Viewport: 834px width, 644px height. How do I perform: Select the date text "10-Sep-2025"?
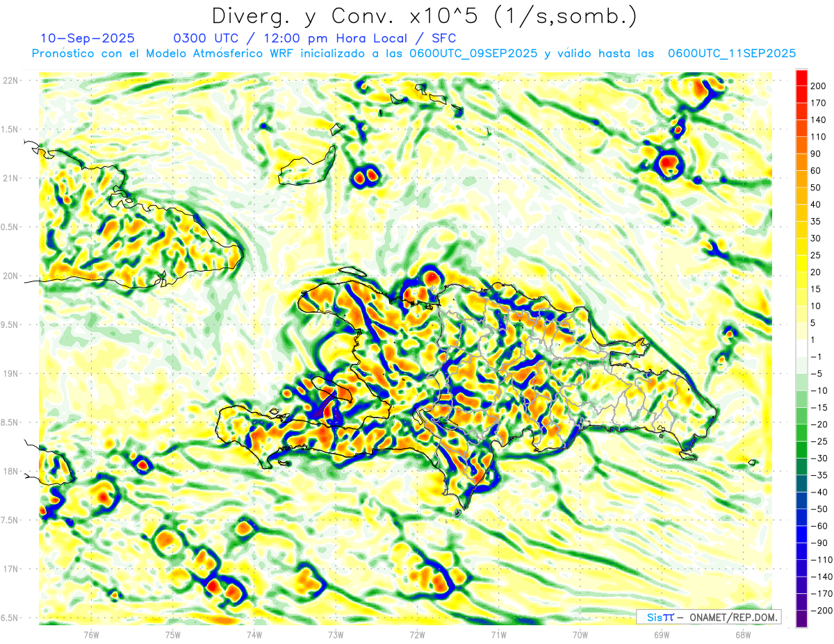(x=88, y=38)
